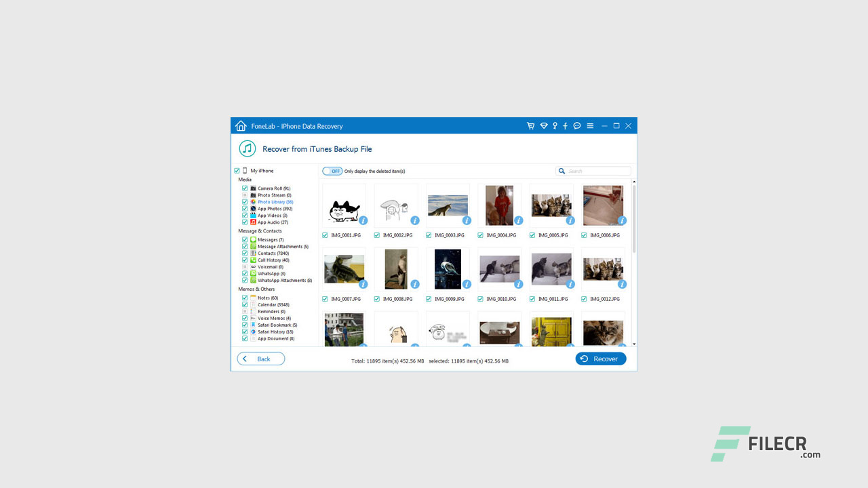
Task: Open the hamburger menu in the title bar
Action: pyautogui.click(x=590, y=126)
